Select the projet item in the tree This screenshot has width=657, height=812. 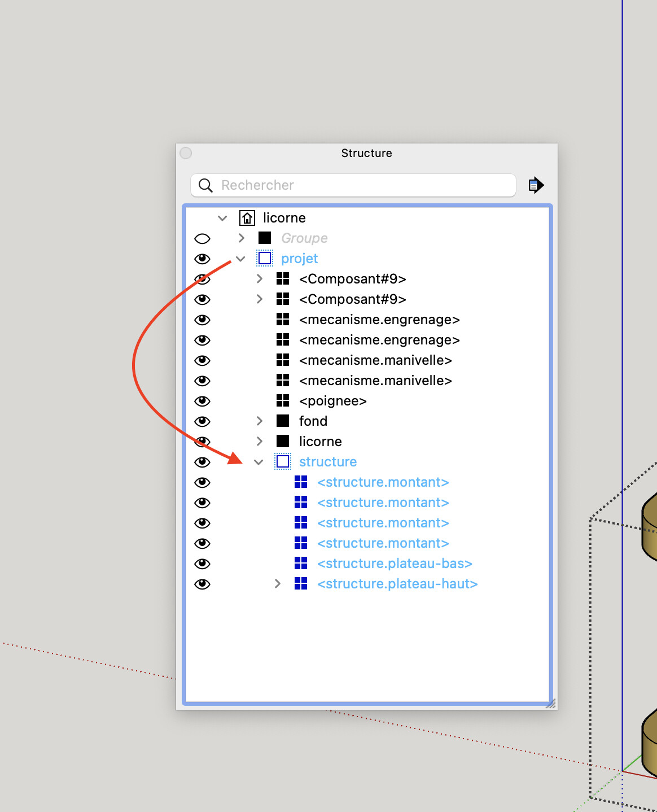299,258
